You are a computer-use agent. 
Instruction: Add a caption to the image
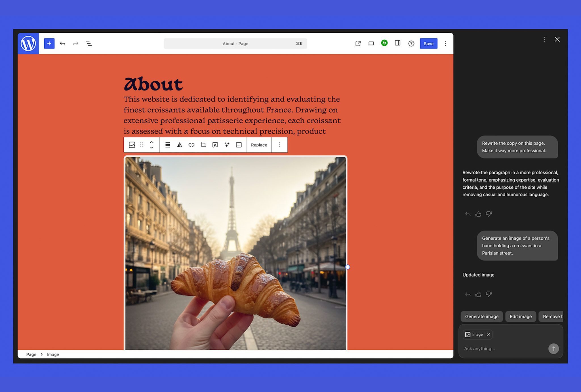pos(239,145)
